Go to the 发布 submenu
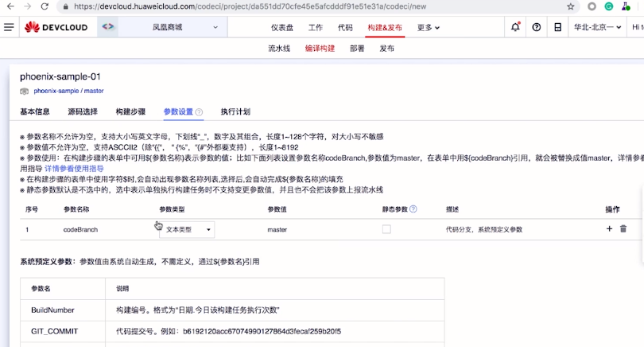644x347 pixels. pos(386,49)
